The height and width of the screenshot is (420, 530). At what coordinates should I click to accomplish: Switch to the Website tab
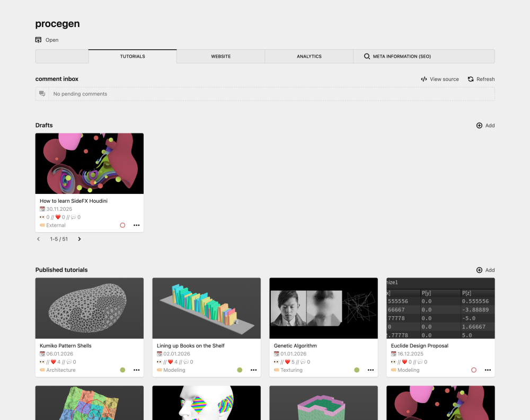pyautogui.click(x=220, y=56)
